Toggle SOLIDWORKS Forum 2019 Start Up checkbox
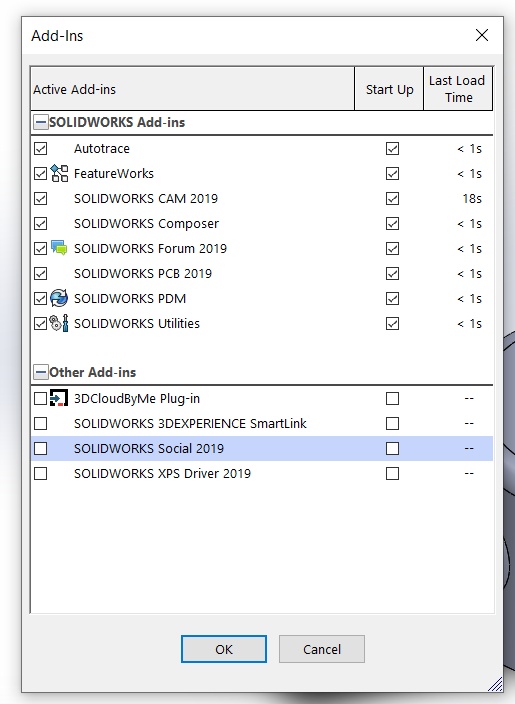The width and height of the screenshot is (515, 704). point(392,248)
